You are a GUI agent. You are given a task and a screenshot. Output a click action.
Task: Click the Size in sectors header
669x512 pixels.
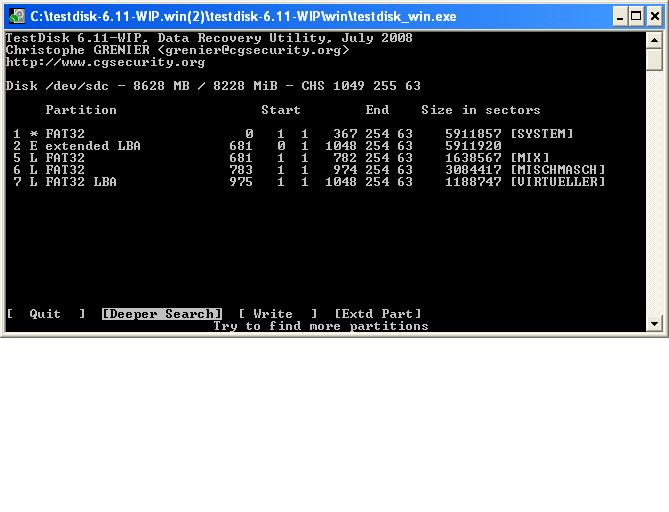click(481, 110)
